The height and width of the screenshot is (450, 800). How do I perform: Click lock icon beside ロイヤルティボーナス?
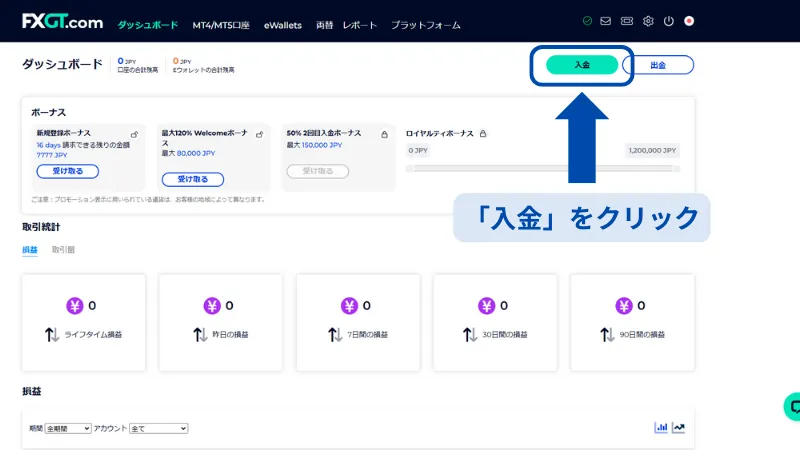(483, 133)
